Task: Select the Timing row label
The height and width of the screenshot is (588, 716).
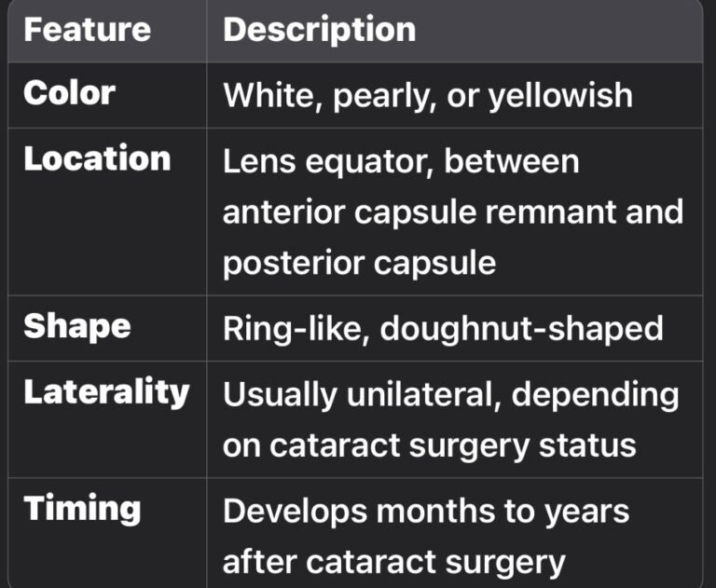Action: click(x=82, y=509)
